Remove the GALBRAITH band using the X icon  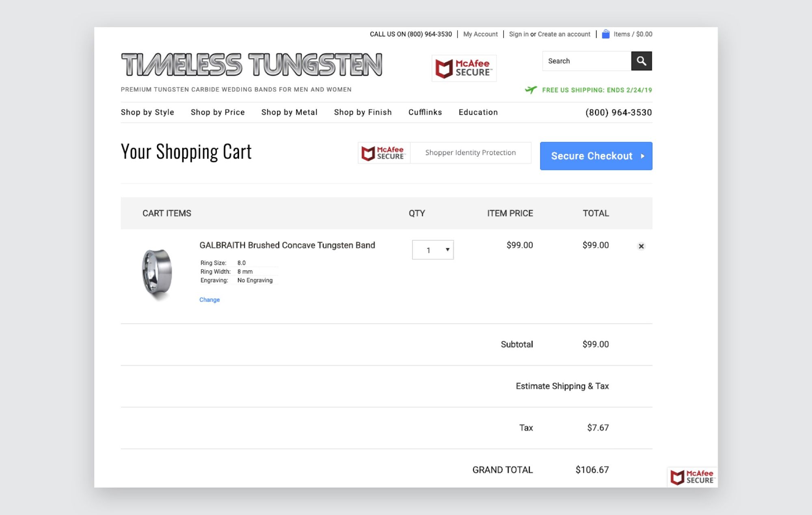click(641, 246)
